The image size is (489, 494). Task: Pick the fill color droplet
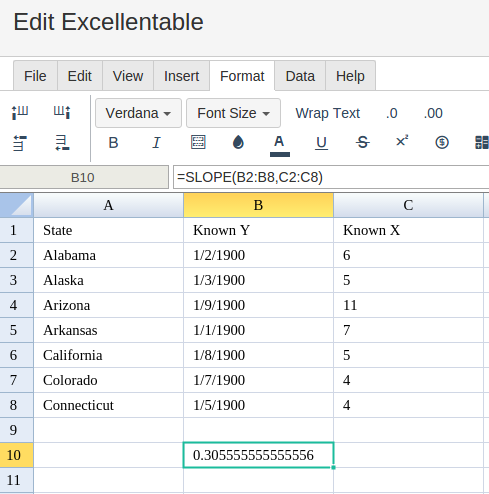[238, 142]
